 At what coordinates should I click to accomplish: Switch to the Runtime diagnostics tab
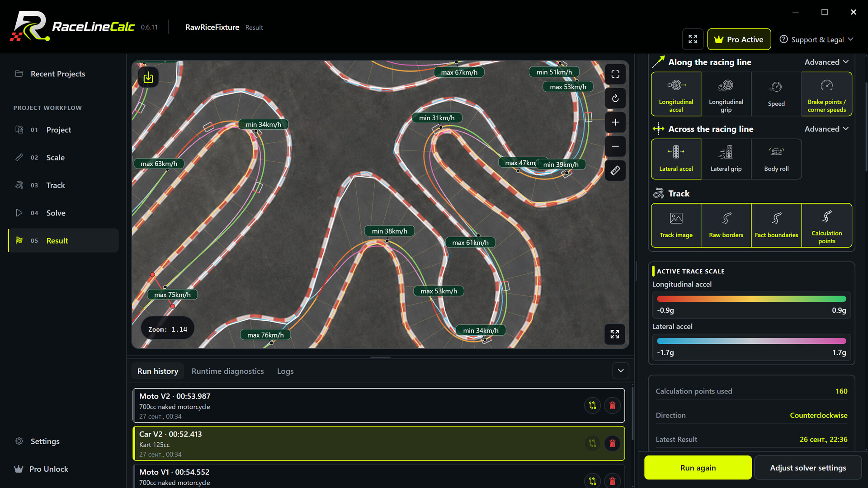click(227, 371)
